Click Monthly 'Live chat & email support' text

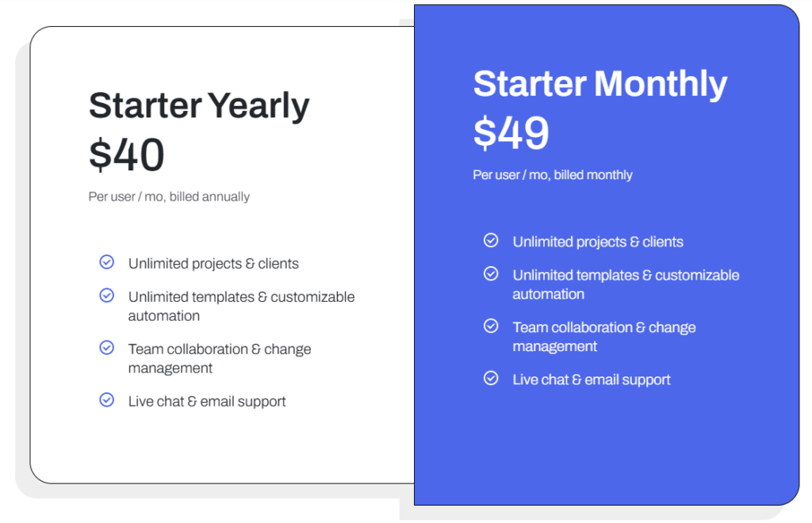pyautogui.click(x=592, y=380)
